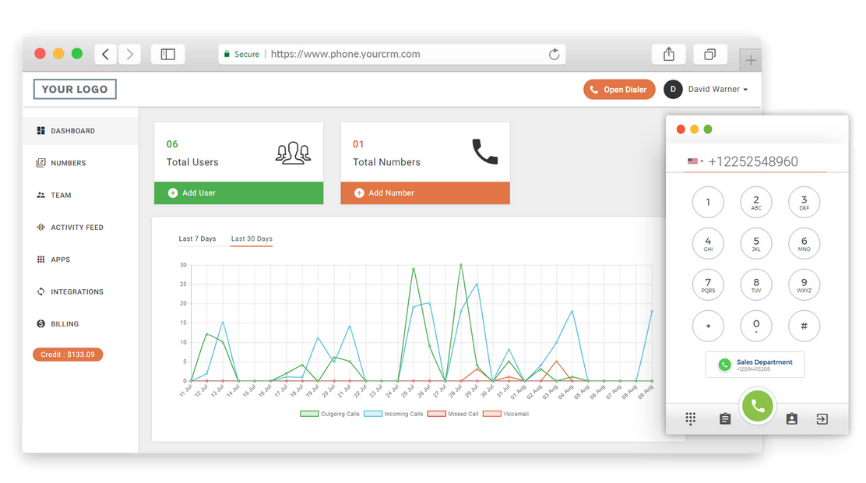The height and width of the screenshot is (483, 866).
Task: Click the browser forward arrow
Action: 130,54
